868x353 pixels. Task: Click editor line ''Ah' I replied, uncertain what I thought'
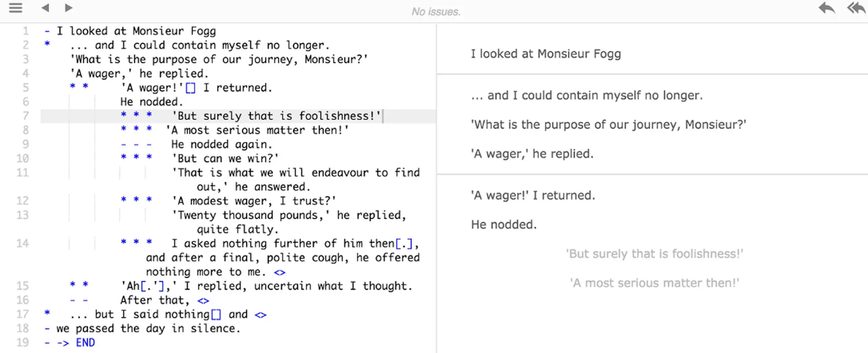[x=267, y=286]
